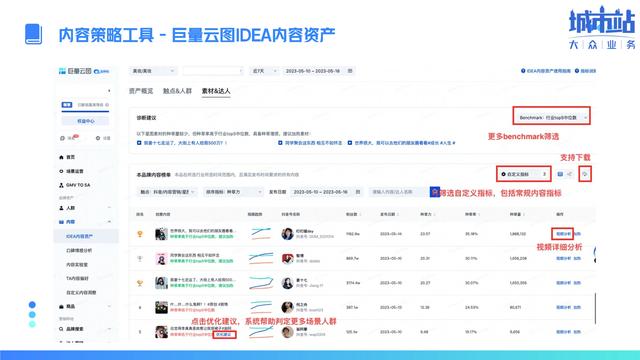
Task: Click play icon of second 诊断建议 video link
Action: (280, 143)
